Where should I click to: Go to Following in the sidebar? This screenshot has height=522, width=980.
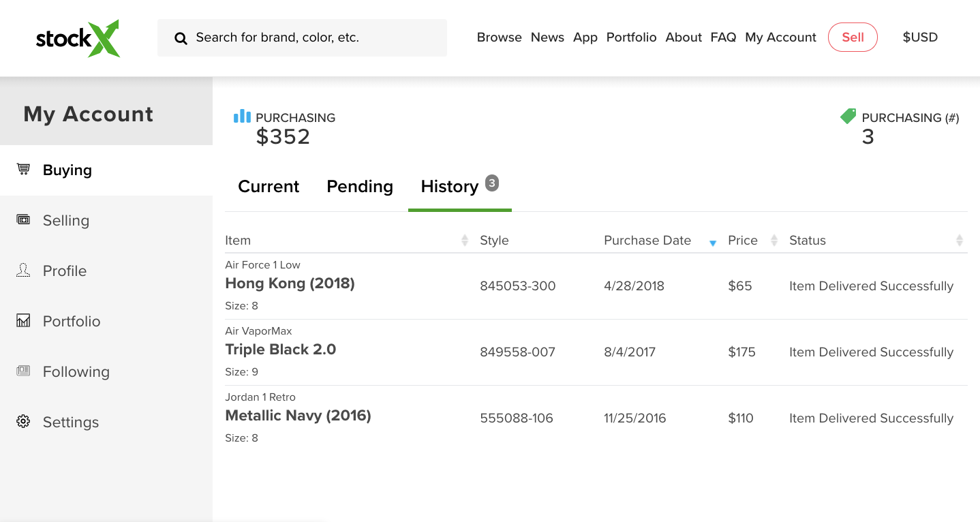point(106,372)
